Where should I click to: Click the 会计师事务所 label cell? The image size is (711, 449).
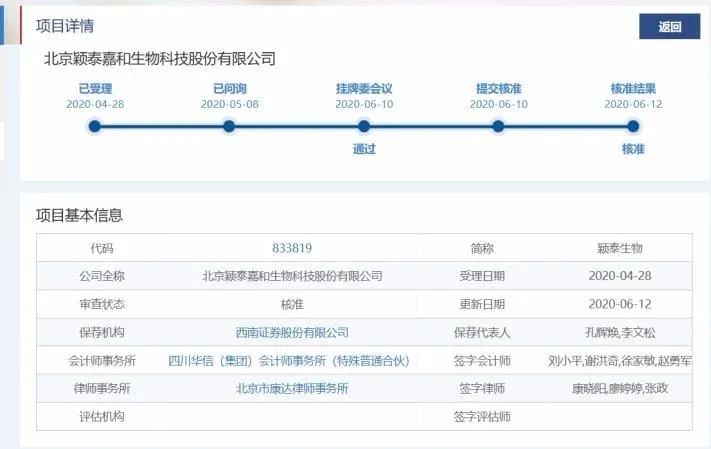(x=102, y=361)
